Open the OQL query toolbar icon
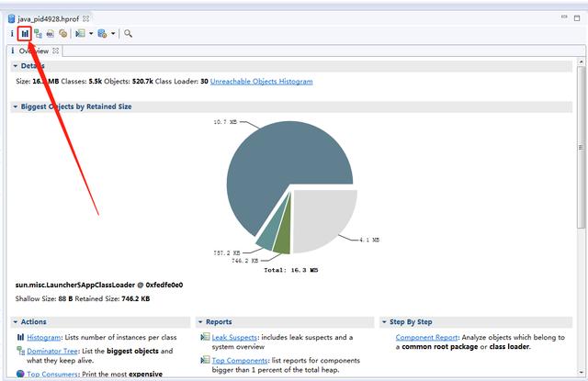 [x=51, y=34]
